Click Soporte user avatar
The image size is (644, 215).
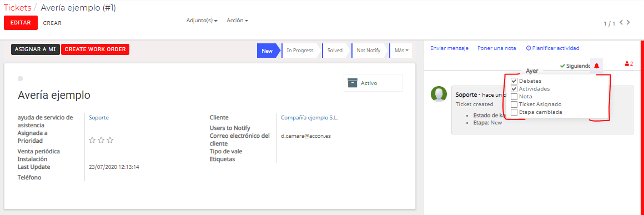tap(439, 94)
